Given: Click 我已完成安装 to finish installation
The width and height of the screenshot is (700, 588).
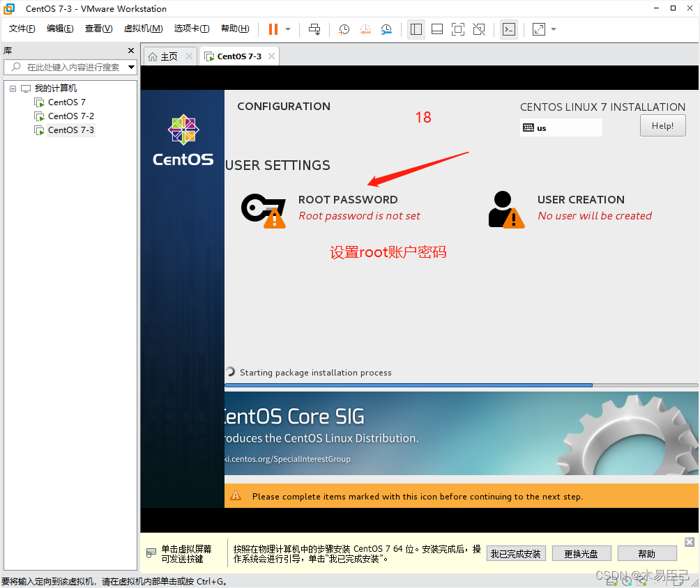Looking at the screenshot, I should (x=516, y=552).
